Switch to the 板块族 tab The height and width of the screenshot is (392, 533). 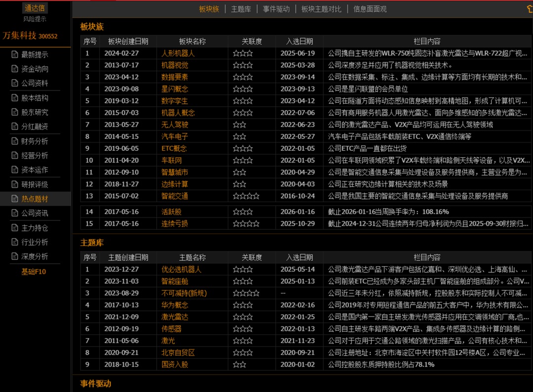point(209,9)
